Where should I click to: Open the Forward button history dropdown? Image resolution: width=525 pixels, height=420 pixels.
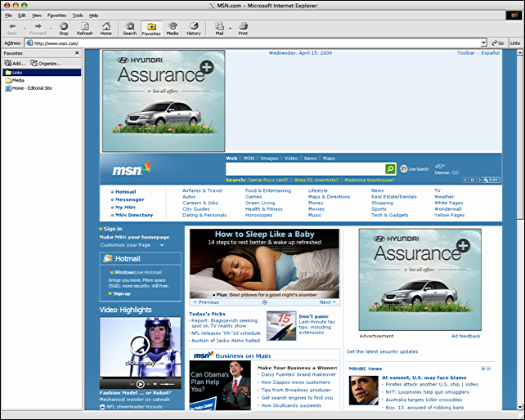(x=51, y=29)
